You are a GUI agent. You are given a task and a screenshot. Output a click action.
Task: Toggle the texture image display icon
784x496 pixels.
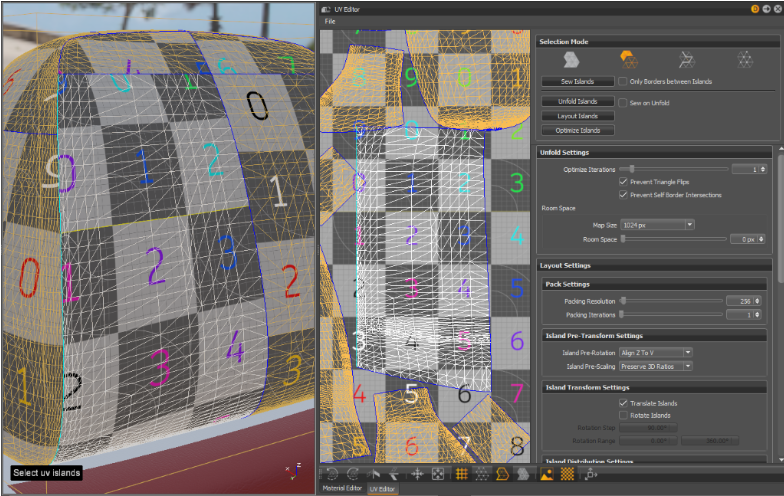546,474
